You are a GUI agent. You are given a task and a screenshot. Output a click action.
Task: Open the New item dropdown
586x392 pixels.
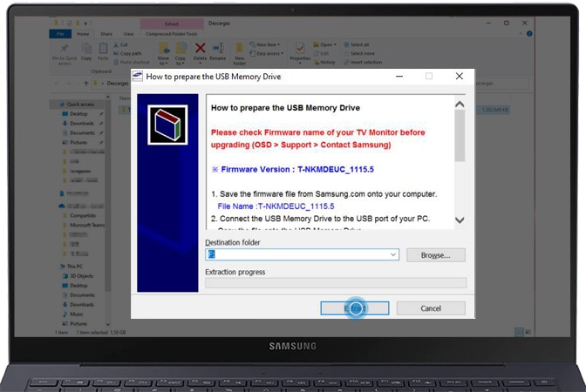click(265, 44)
